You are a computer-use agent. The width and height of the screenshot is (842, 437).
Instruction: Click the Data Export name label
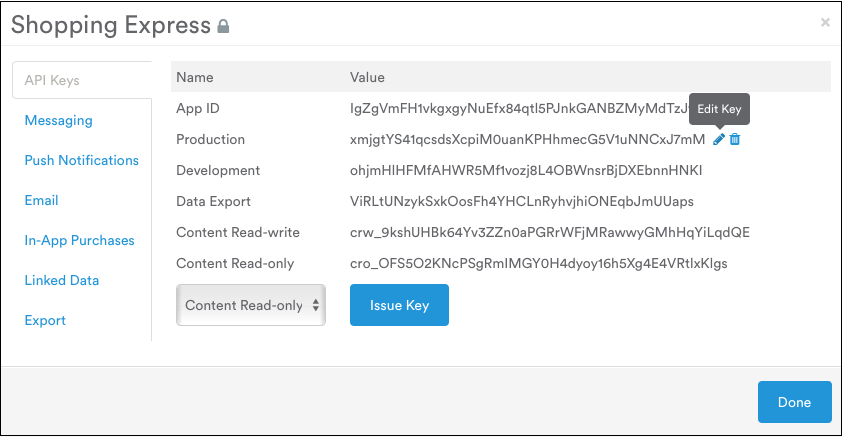tap(213, 201)
